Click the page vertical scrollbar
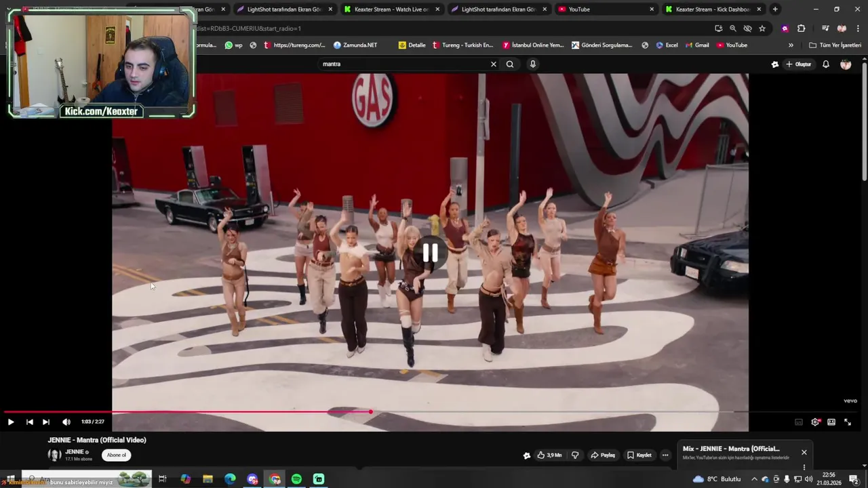 [865, 121]
